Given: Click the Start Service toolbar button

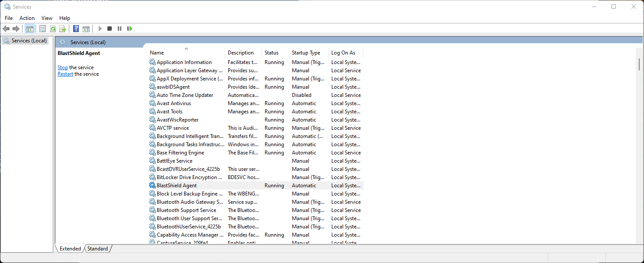Looking at the screenshot, I should [x=100, y=29].
